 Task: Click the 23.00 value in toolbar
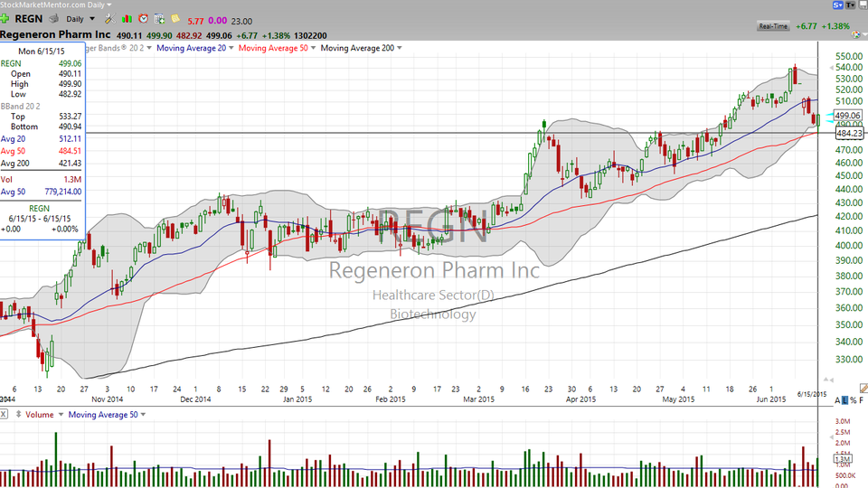[x=241, y=21]
